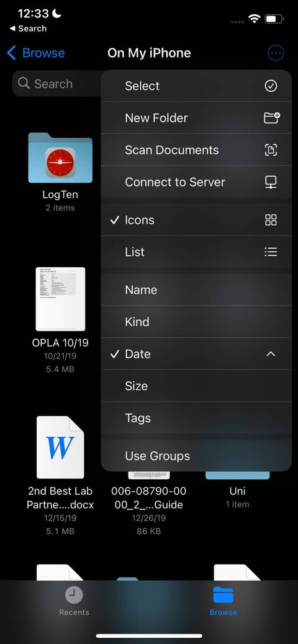The width and height of the screenshot is (298, 644).
Task: Tap the Do Not Disturb moon icon
Action: tap(56, 14)
